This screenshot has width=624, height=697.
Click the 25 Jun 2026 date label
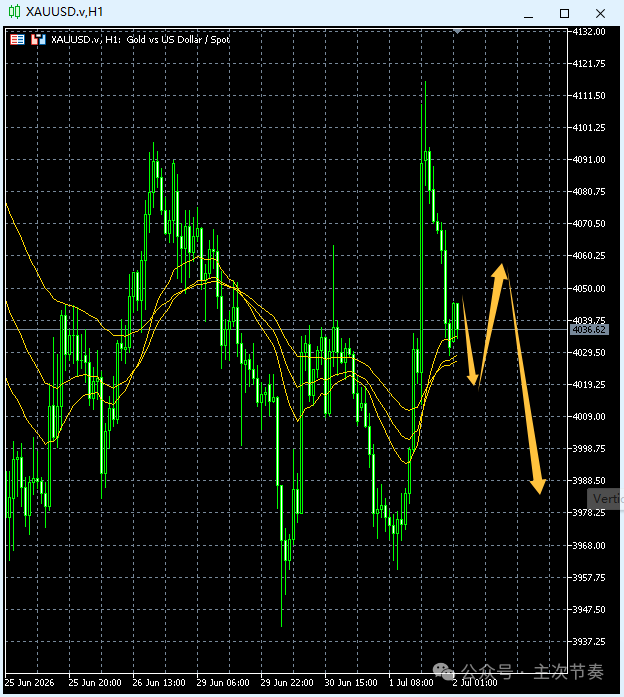(x=29, y=682)
